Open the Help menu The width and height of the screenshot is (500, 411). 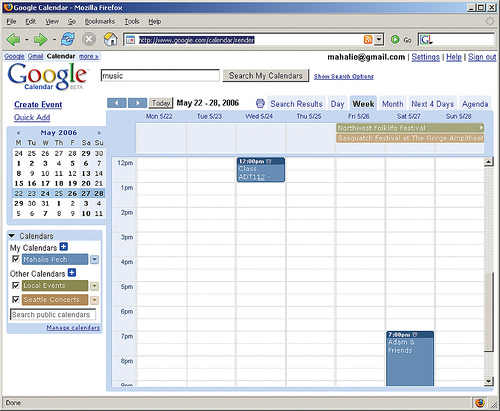pos(155,22)
